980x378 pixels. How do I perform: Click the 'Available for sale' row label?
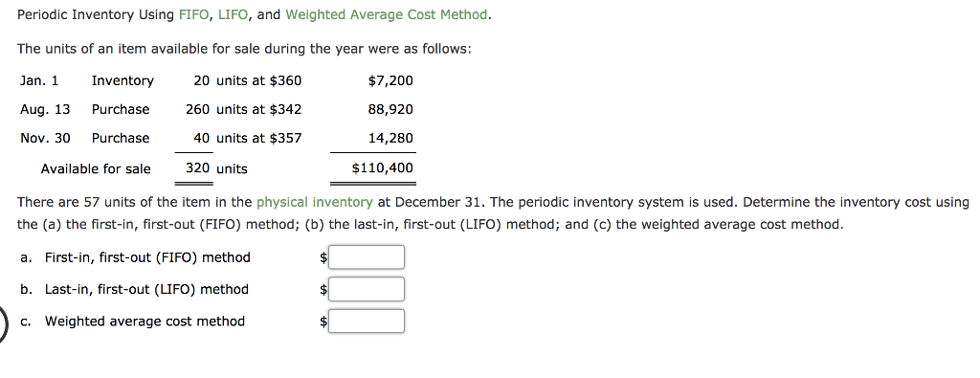96,168
